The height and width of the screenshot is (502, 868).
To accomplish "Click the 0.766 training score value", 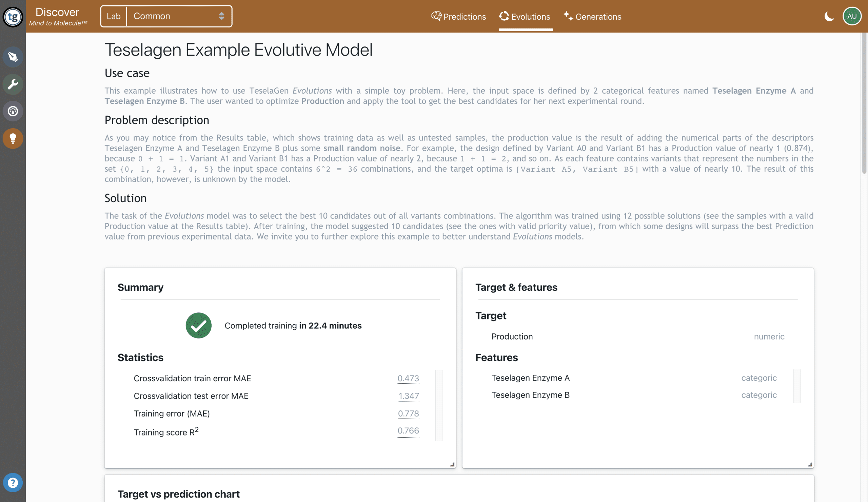I will coord(409,431).
